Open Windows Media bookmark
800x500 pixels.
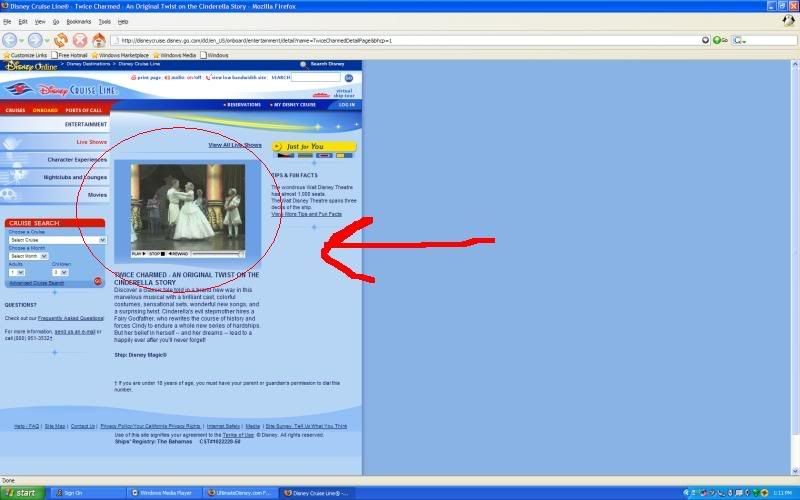174,55
